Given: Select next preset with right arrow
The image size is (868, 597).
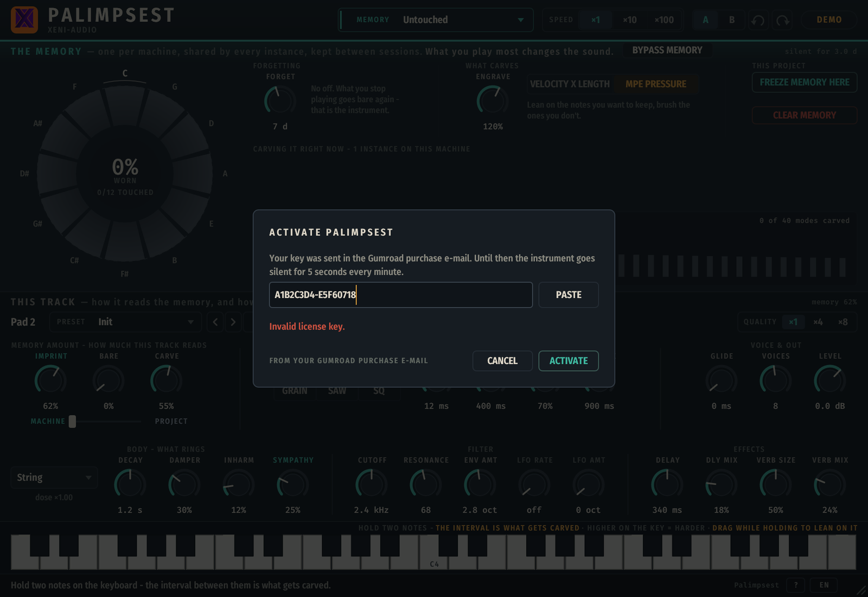Looking at the screenshot, I should click(233, 322).
